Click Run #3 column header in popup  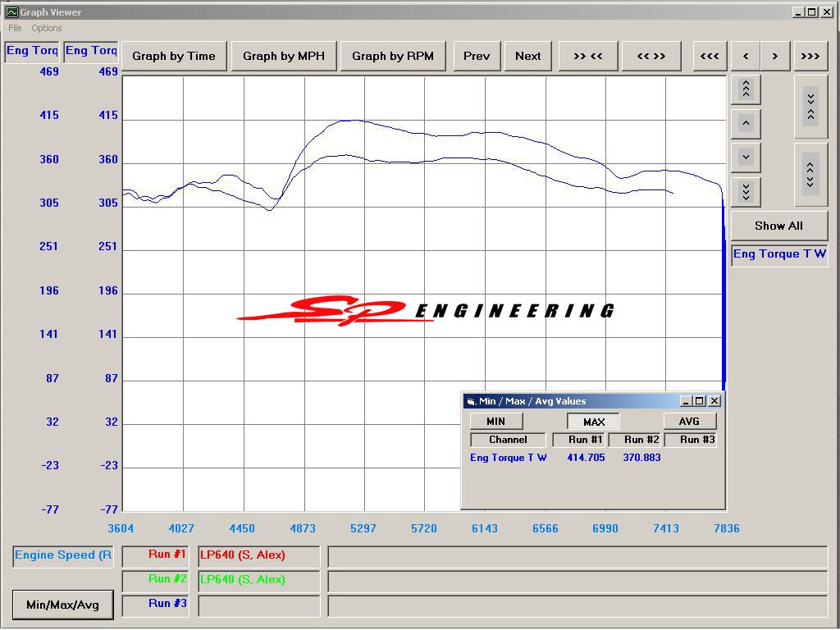(x=691, y=440)
